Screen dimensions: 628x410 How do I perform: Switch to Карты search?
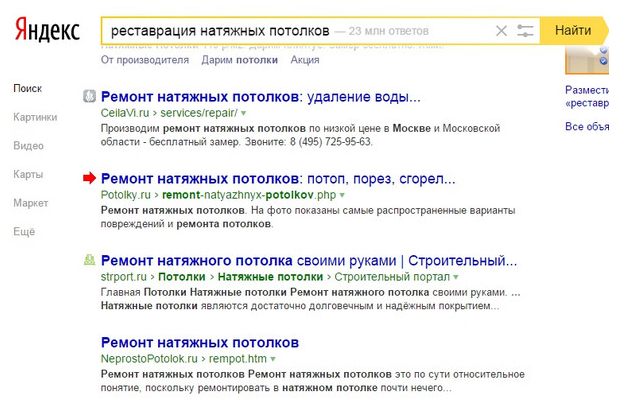[x=28, y=175]
